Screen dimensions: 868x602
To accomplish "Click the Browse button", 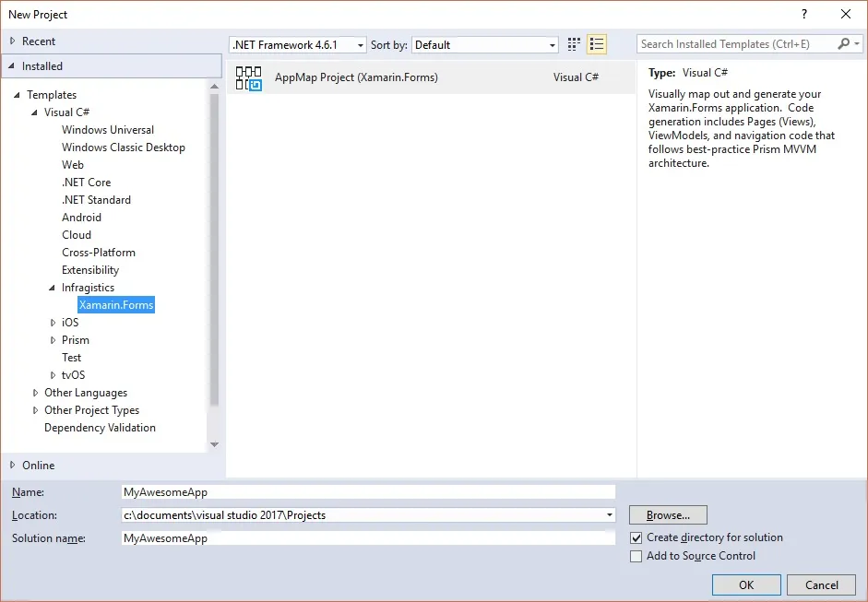I will point(668,515).
